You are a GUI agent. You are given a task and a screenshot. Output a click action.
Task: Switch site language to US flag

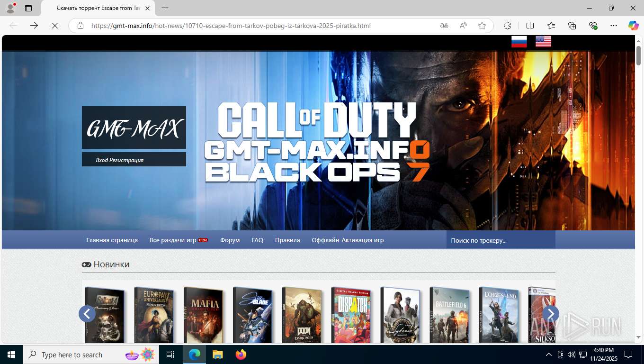543,42
